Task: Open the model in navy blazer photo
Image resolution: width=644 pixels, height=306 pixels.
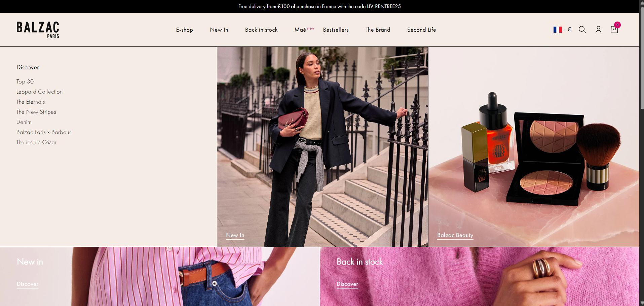Action: (x=323, y=147)
